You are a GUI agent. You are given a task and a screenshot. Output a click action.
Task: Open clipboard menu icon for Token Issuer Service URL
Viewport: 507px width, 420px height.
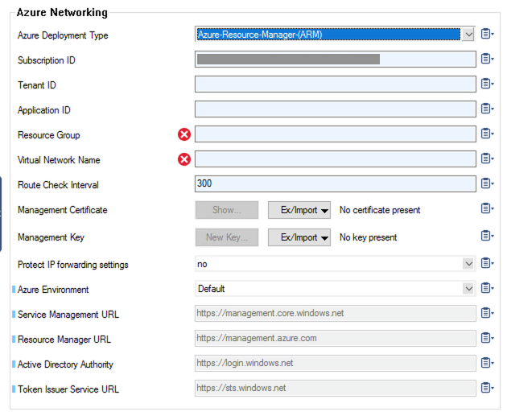coord(487,387)
